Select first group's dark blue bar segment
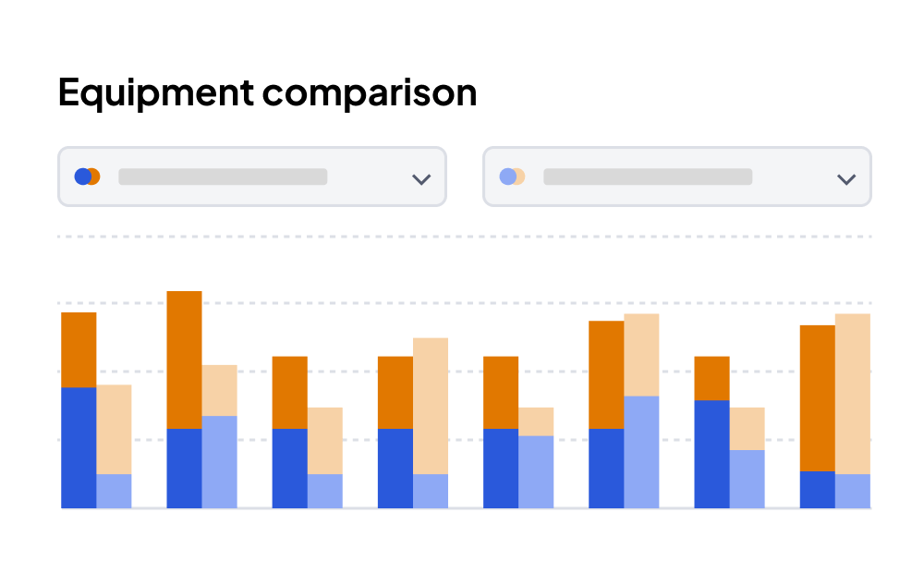 click(79, 447)
